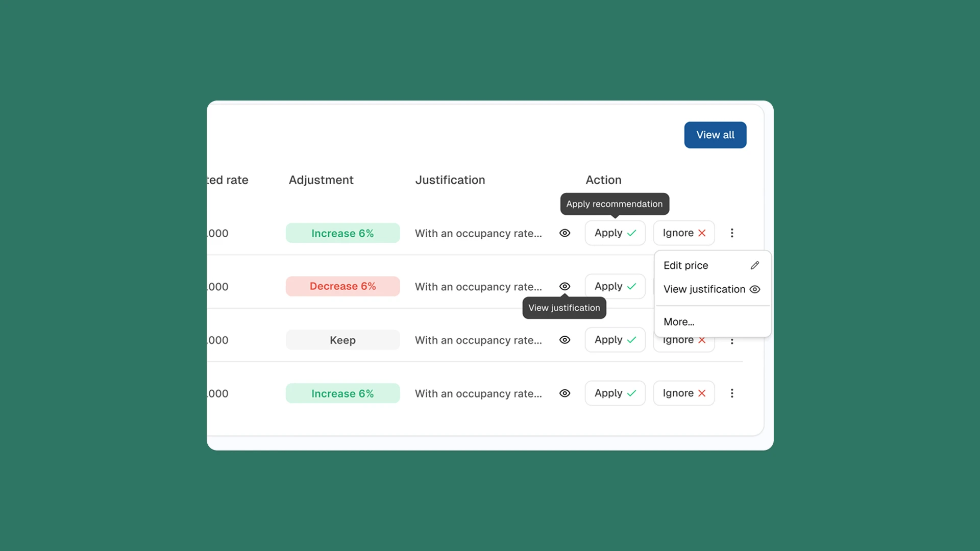Select View justification menu entry
Viewport: 980px width, 551px height.
(x=704, y=289)
